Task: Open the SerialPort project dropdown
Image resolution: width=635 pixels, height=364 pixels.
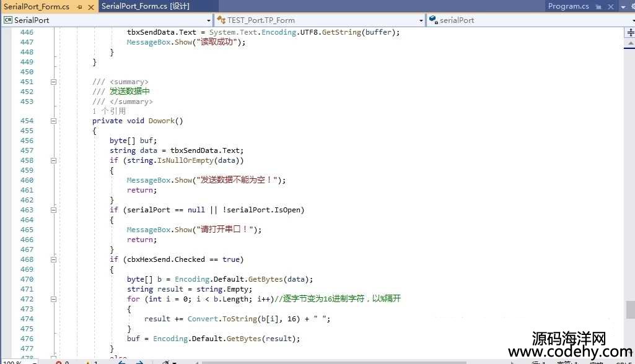Action: [x=107, y=20]
